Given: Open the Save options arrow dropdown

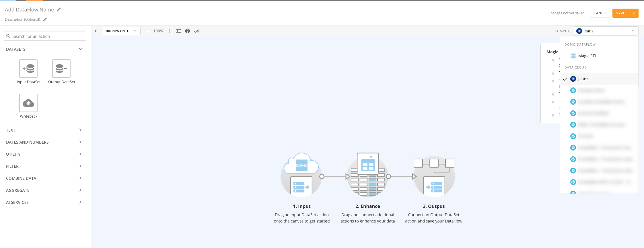Looking at the screenshot, I should [x=634, y=13].
